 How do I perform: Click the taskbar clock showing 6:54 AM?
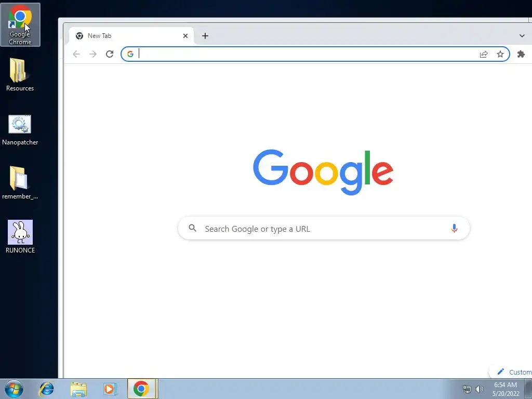tap(506, 389)
